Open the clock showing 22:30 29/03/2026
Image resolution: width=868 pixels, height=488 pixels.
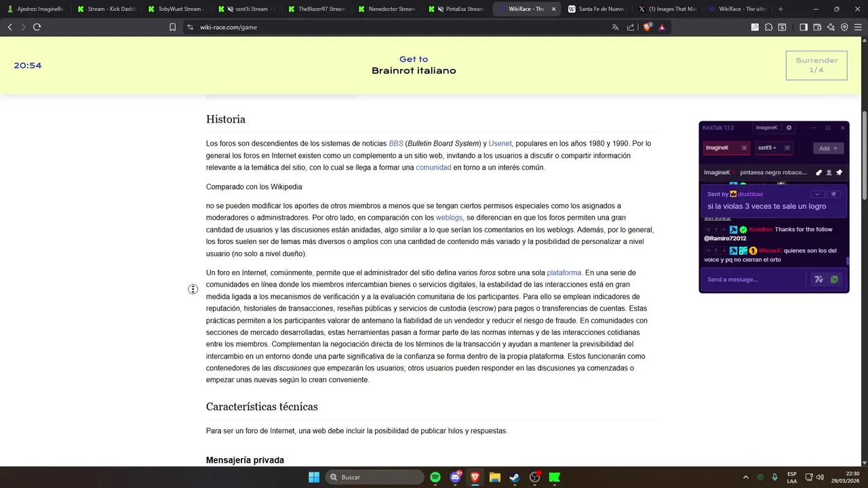(x=847, y=477)
